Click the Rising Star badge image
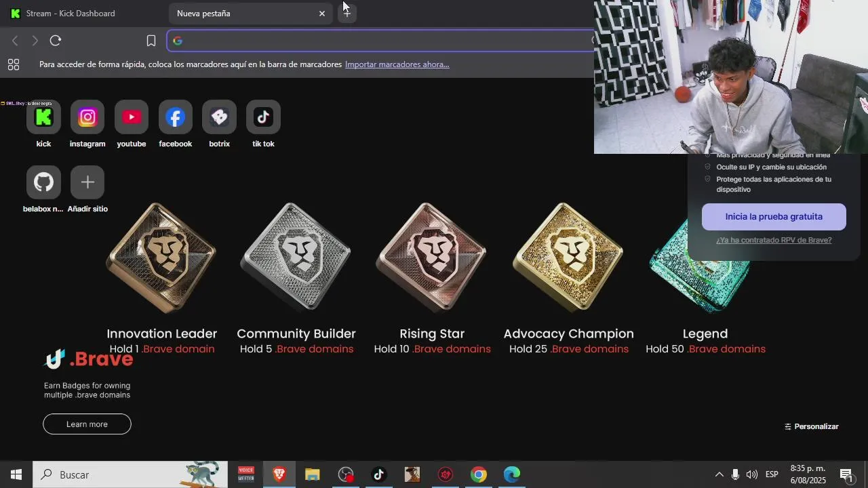 pyautogui.click(x=432, y=258)
